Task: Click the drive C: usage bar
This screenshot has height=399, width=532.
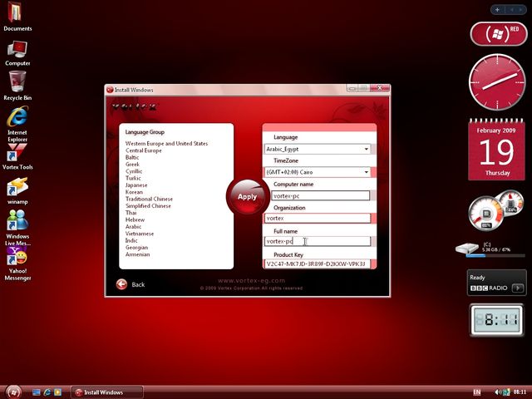Action: tap(496, 255)
